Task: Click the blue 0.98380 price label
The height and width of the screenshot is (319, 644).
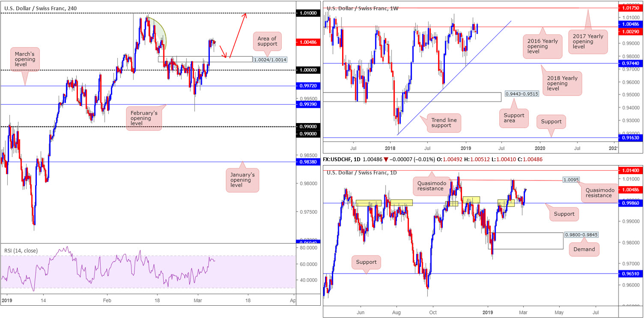Action: [x=308, y=162]
